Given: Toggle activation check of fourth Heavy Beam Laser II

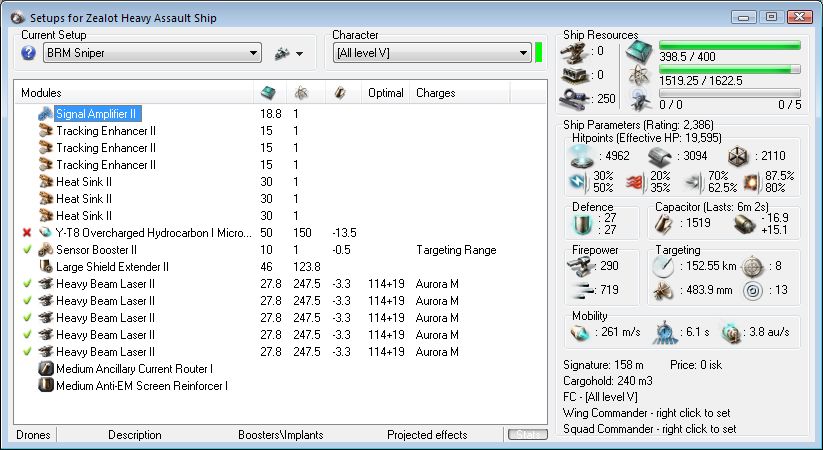Looking at the screenshot, I should [27, 334].
